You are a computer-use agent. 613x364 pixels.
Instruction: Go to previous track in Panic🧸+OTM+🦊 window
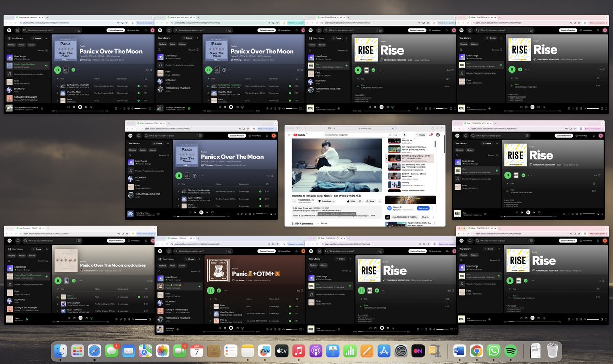pos(225,328)
